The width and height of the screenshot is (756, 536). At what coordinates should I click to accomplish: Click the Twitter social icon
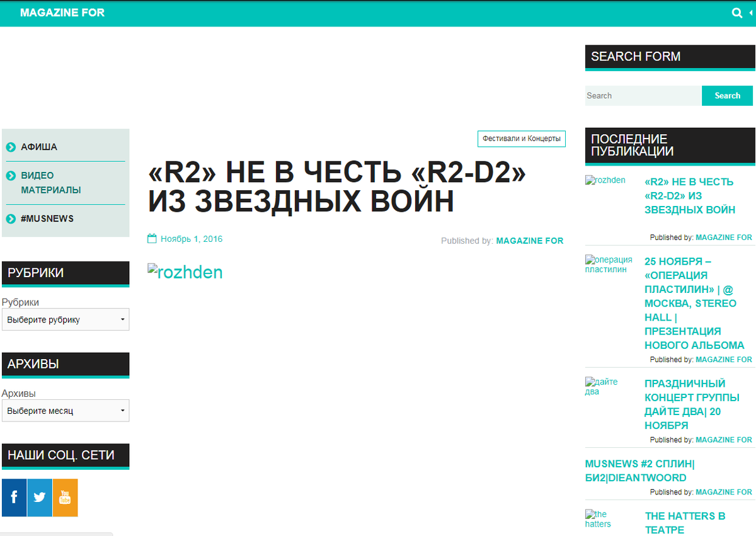click(40, 498)
